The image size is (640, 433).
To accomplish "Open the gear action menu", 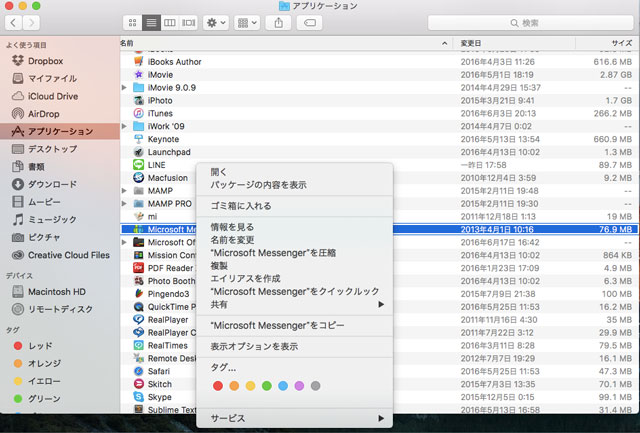I will point(216,23).
